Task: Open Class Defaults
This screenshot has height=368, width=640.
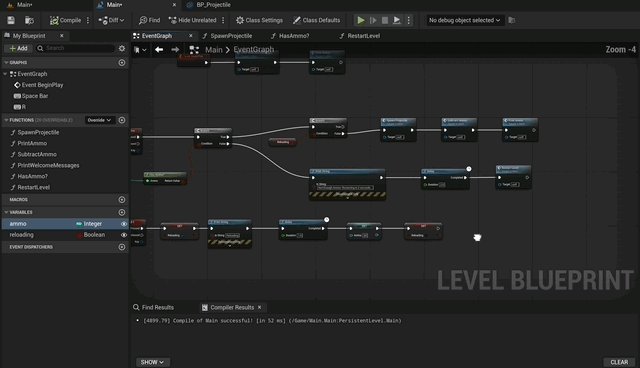Action: (x=316, y=20)
